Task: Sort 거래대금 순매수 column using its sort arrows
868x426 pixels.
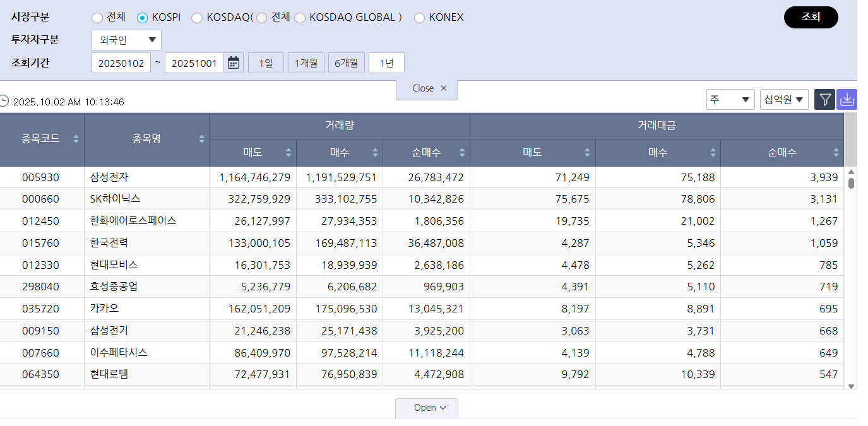Action: click(836, 152)
